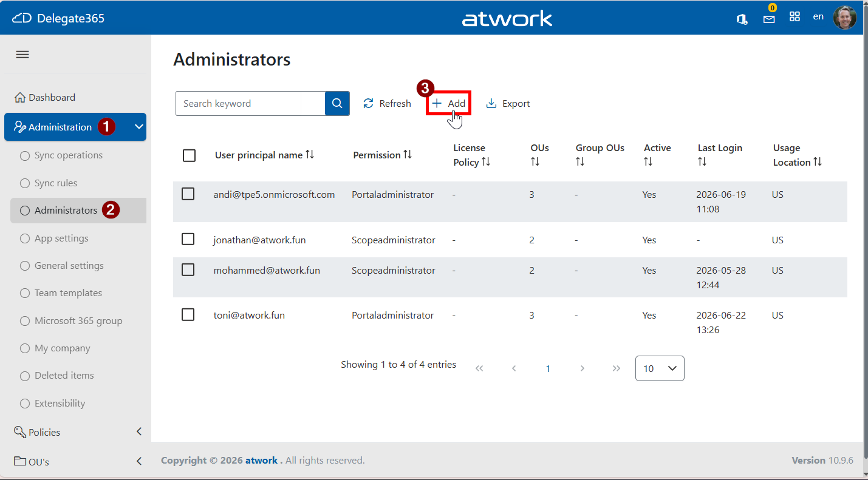This screenshot has height=480, width=868.
Task: Click Showing 1 to 4 of 4 entries
Action: 398,364
